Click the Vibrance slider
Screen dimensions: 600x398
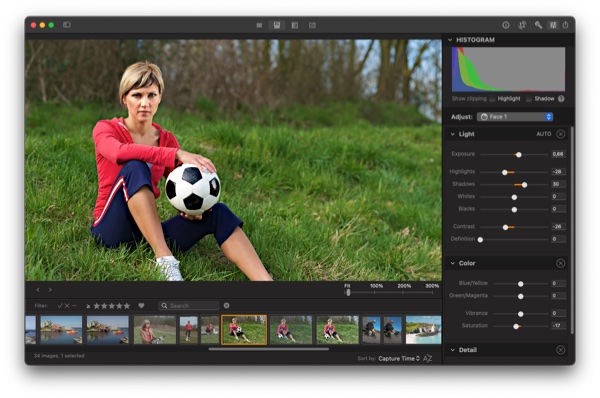tap(520, 314)
